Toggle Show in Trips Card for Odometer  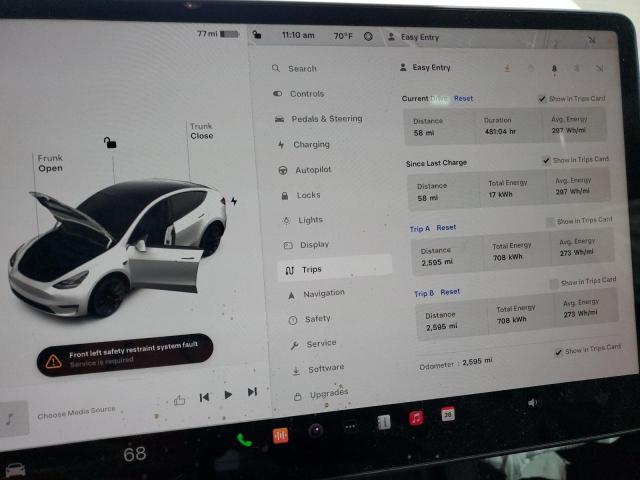(x=558, y=352)
